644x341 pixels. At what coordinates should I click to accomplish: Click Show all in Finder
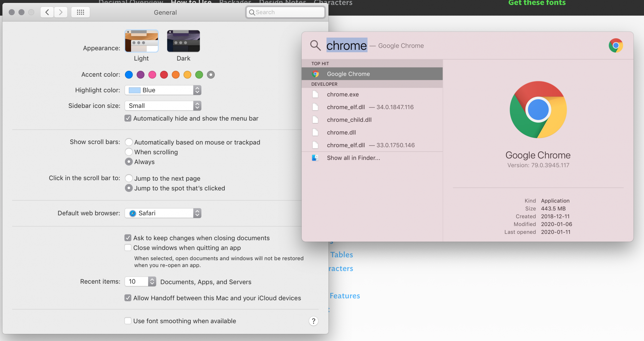point(372,158)
